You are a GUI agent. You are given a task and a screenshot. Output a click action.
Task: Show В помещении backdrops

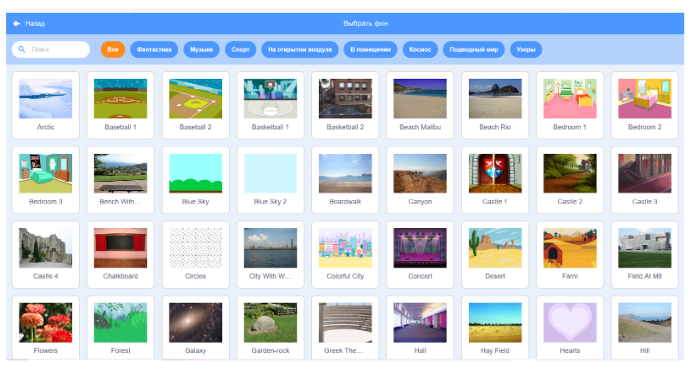[370, 49]
